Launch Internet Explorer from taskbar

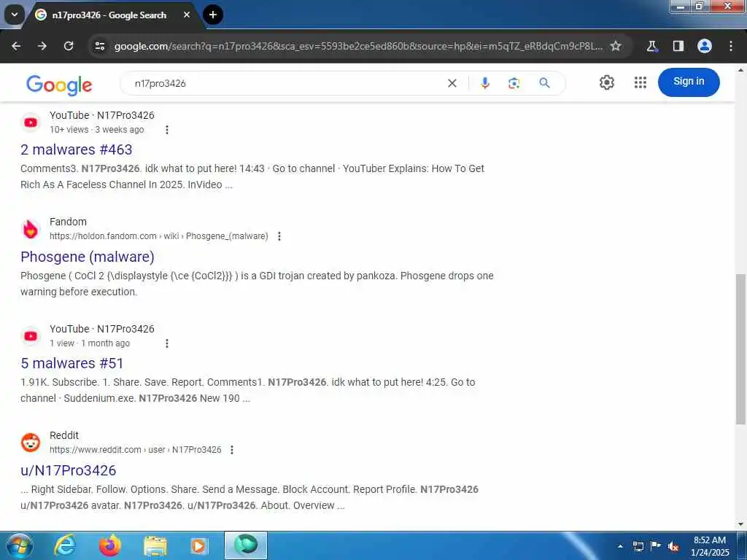pos(64,545)
